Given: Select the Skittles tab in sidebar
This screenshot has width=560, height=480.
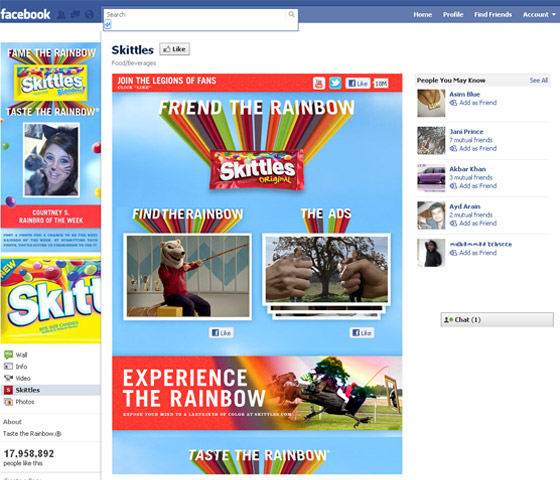Looking at the screenshot, I should point(51,390).
